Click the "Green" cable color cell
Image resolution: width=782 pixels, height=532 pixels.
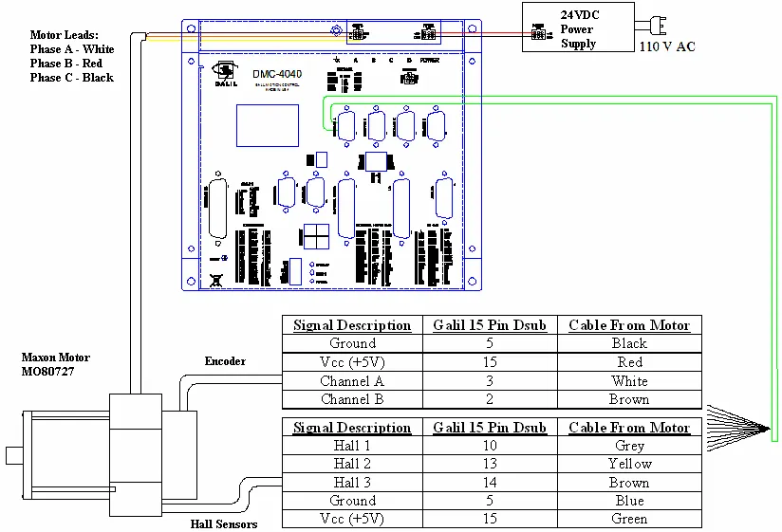pos(629,519)
